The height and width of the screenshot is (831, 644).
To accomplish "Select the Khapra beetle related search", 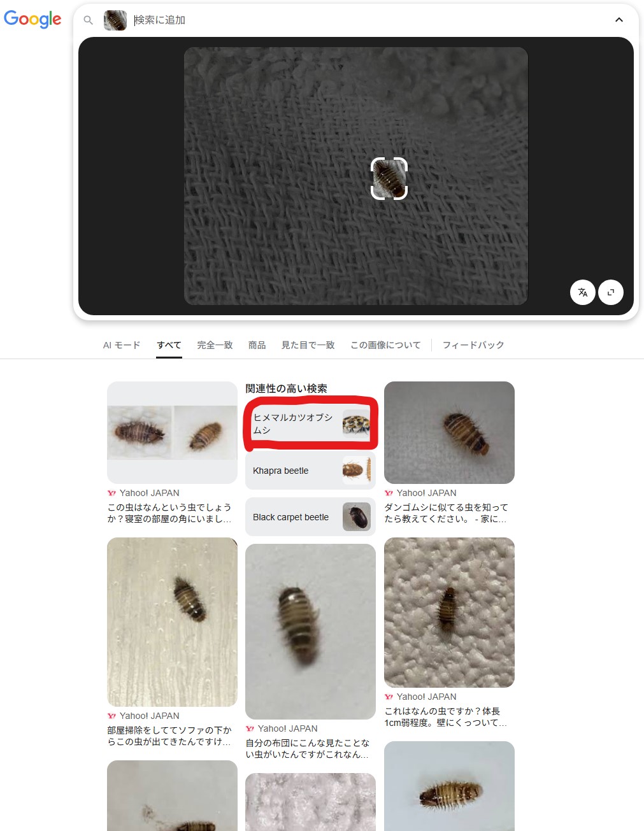I will [310, 471].
